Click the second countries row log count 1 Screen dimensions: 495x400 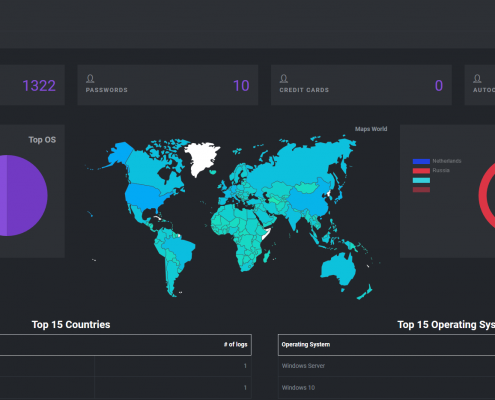[x=245, y=388]
